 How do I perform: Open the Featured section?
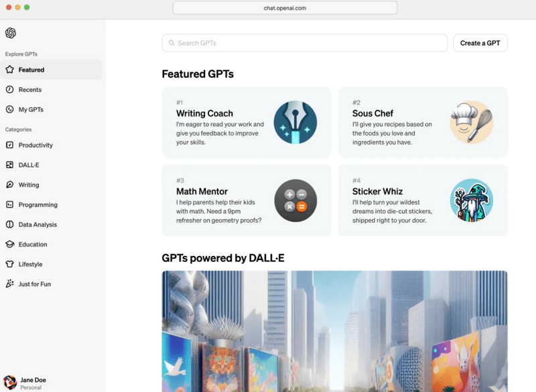click(x=31, y=70)
